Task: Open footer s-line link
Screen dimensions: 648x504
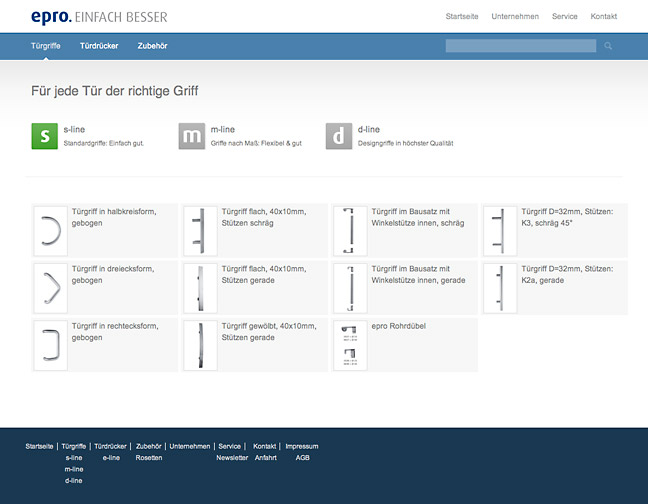Action: click(x=74, y=458)
